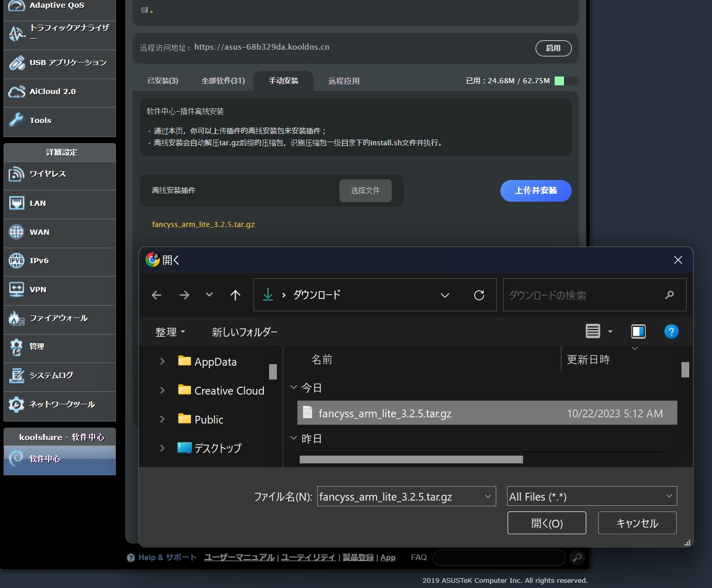Switch to the 远程应用 tab

pos(344,81)
